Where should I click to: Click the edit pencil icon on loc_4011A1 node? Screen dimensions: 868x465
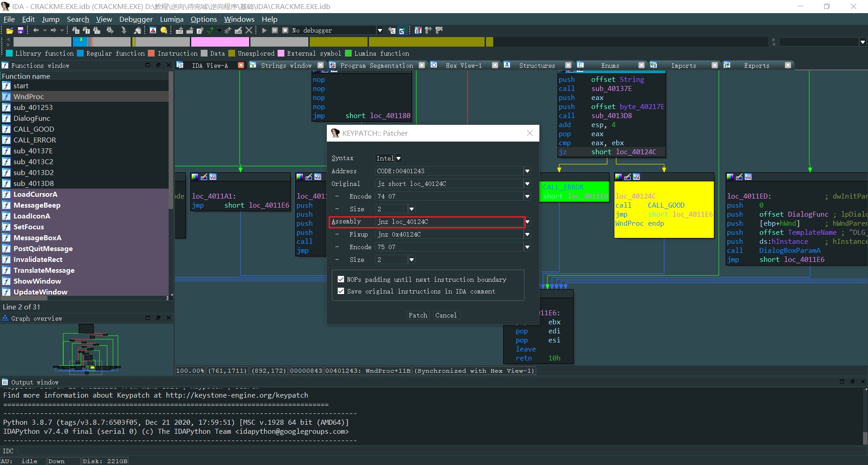tap(204, 177)
